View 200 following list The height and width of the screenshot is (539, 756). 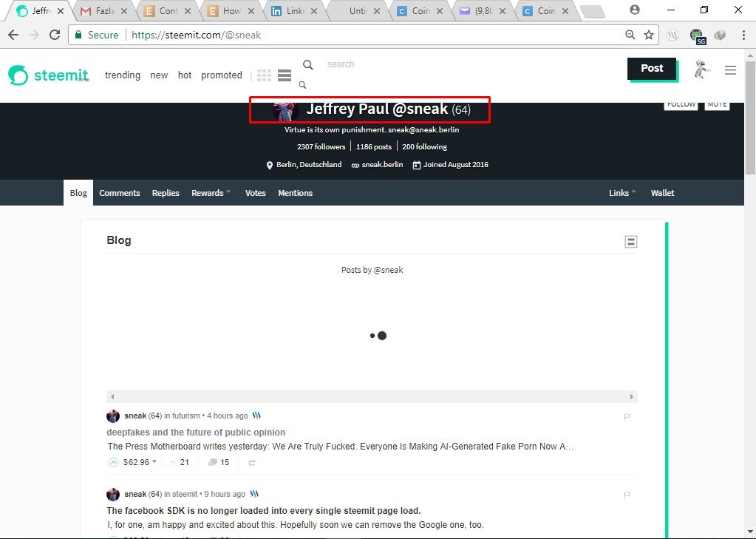coord(425,146)
